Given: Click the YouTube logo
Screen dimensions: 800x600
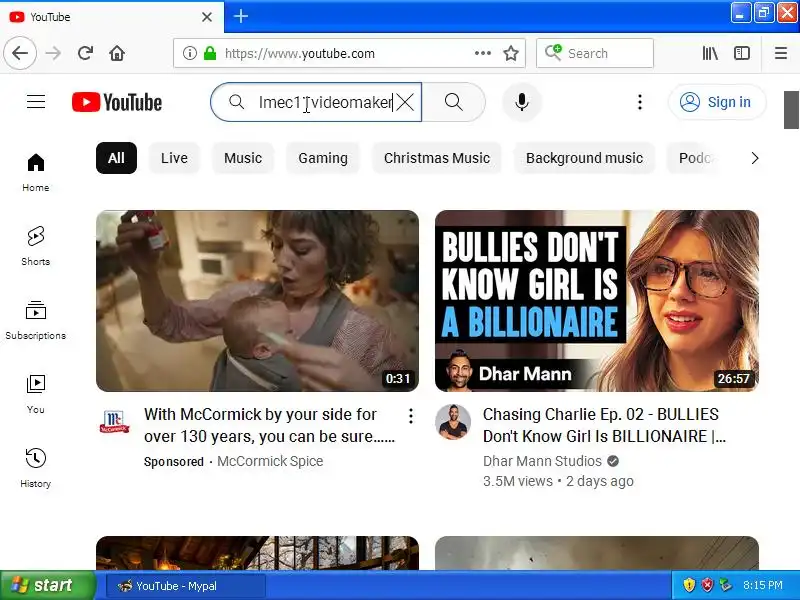Looking at the screenshot, I should coord(117,102).
